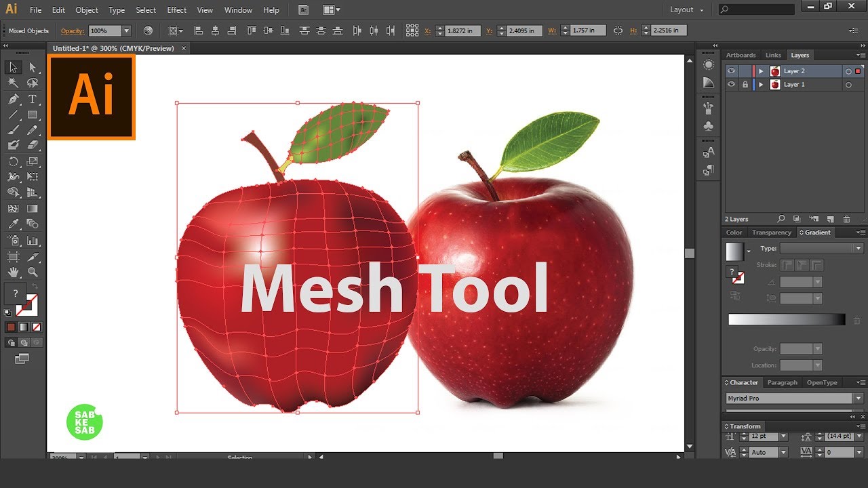868x488 pixels.
Task: Open Adobe Bridge with the Br button
Action: pos(303,10)
